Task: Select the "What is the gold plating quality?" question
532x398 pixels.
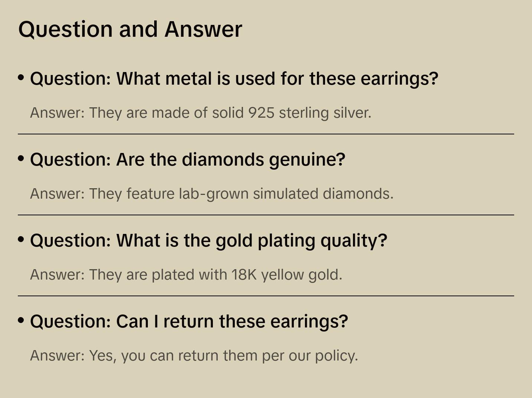Action: pos(208,241)
